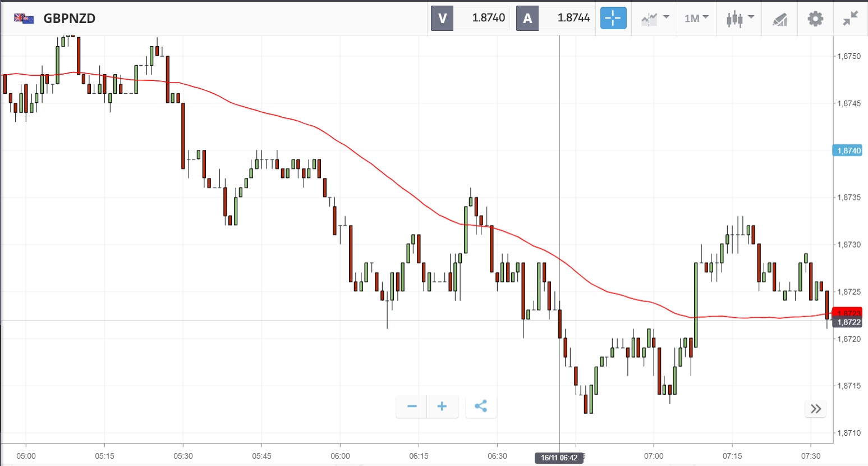Click the GBPNZD flag icon
This screenshot has height=466, width=868.
click(x=24, y=19)
